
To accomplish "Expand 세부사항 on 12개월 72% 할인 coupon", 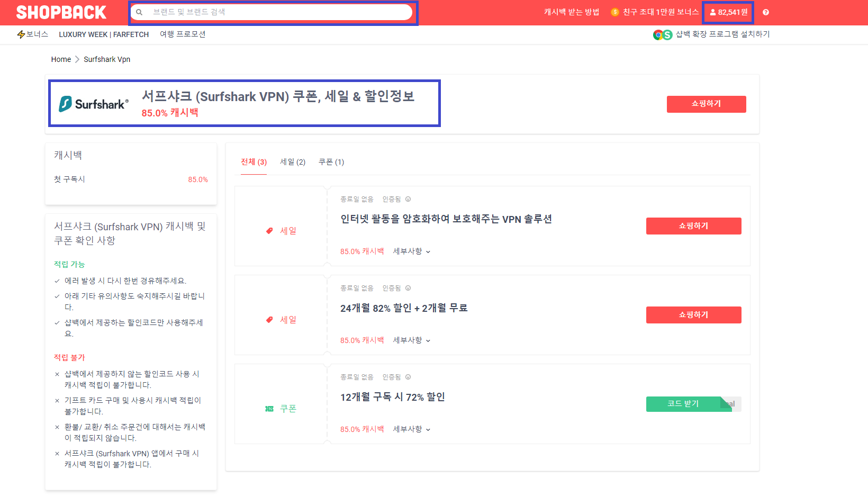I will (412, 429).
